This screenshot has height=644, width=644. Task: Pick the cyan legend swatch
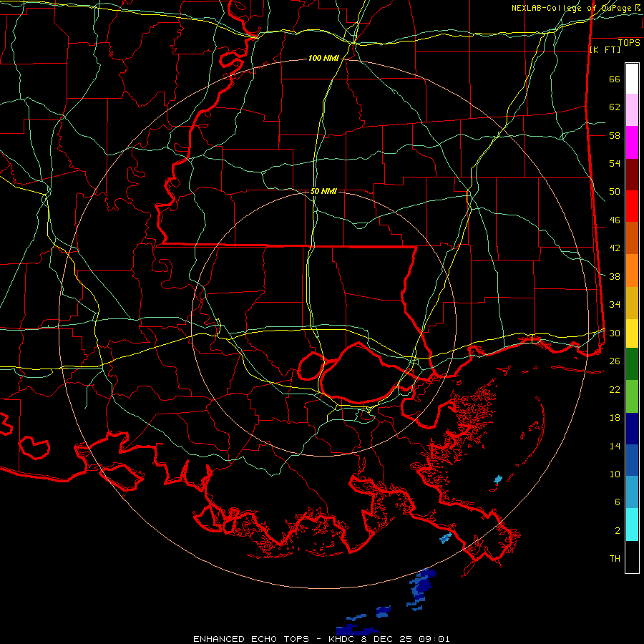(x=632, y=525)
